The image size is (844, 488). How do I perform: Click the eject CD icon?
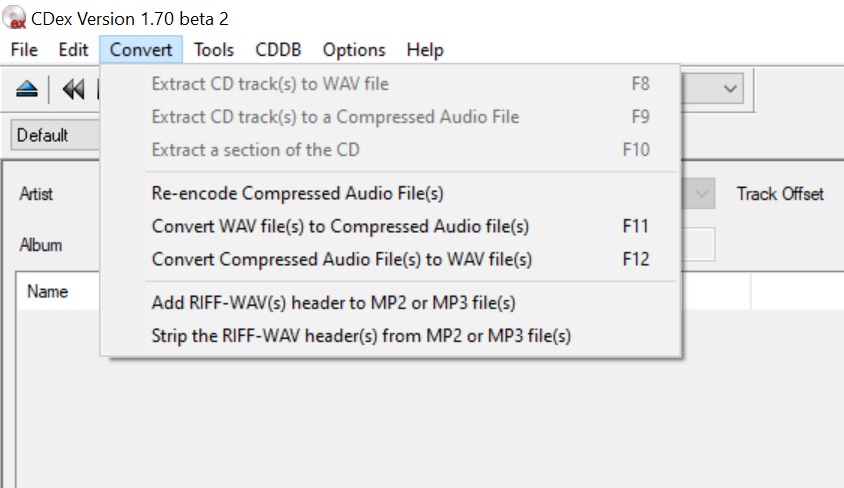[27, 90]
